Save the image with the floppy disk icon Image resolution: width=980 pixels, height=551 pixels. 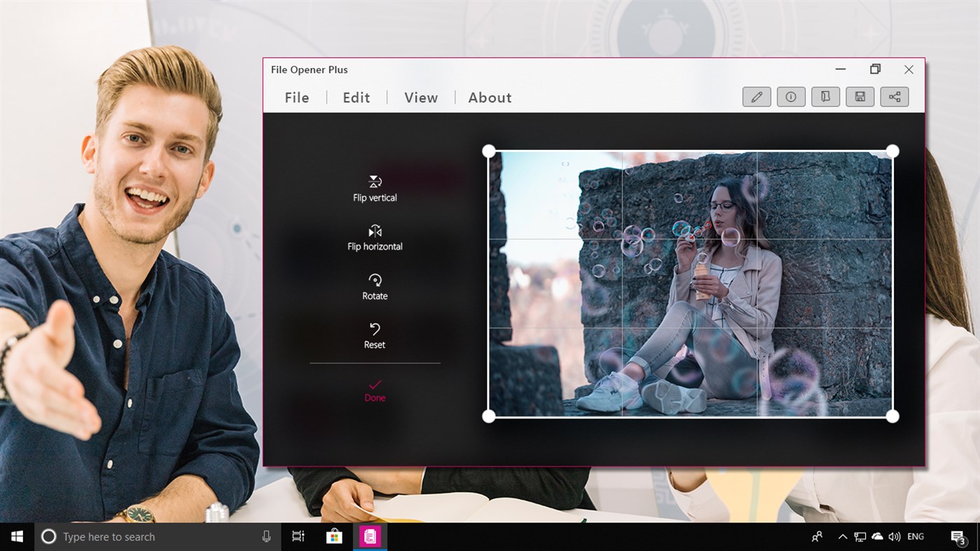(860, 97)
